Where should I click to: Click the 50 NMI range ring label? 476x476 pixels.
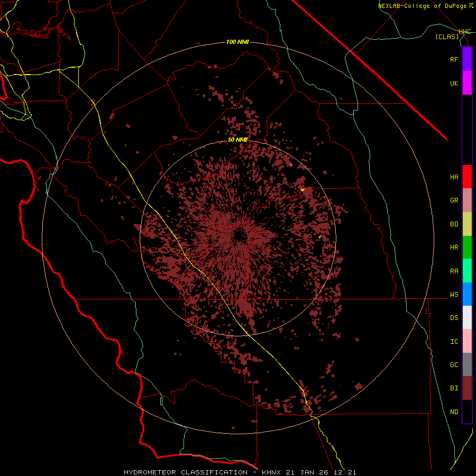(x=237, y=140)
